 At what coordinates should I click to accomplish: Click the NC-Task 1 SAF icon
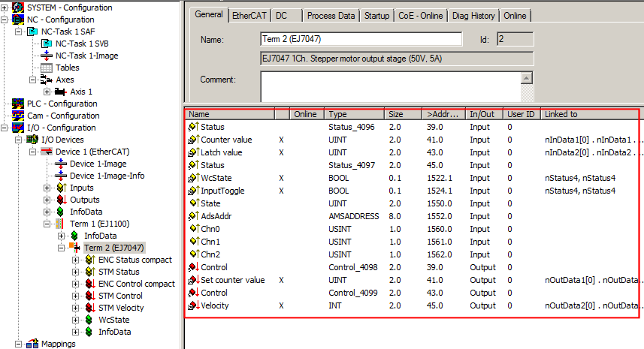[32, 32]
